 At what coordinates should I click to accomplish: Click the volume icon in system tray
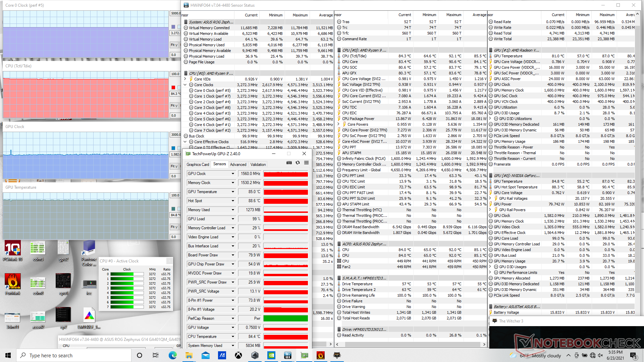[x=600, y=355]
